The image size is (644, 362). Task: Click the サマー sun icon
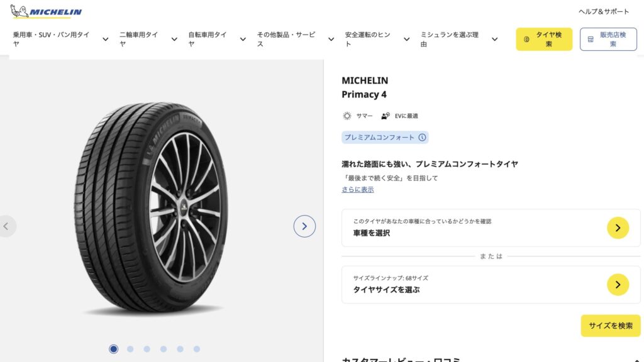tap(347, 116)
